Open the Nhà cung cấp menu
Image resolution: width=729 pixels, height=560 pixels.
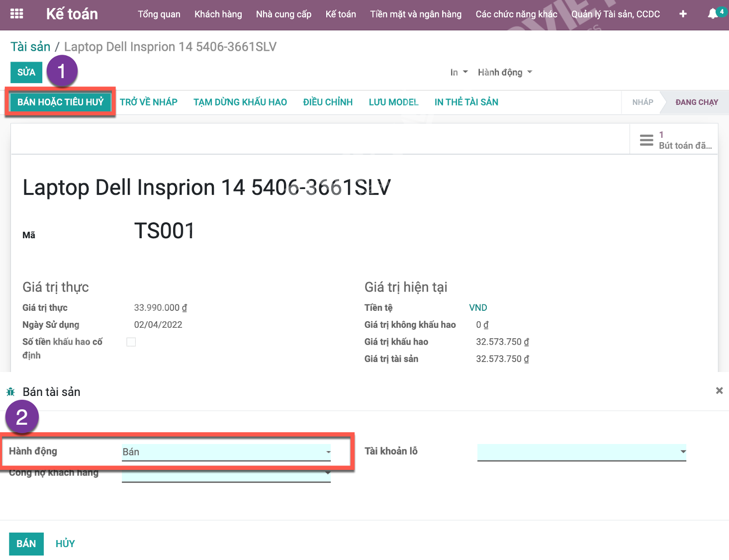point(283,14)
